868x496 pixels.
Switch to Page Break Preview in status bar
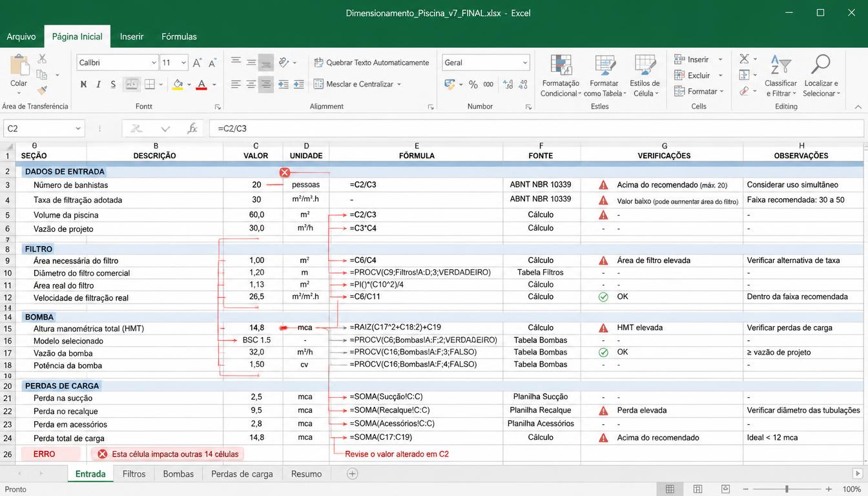pyautogui.click(x=726, y=489)
